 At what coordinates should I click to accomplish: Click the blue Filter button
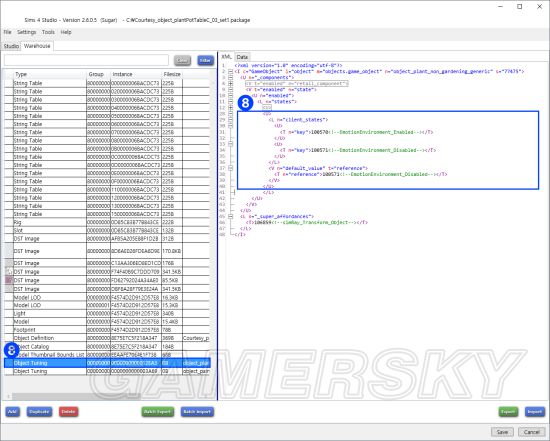point(205,60)
